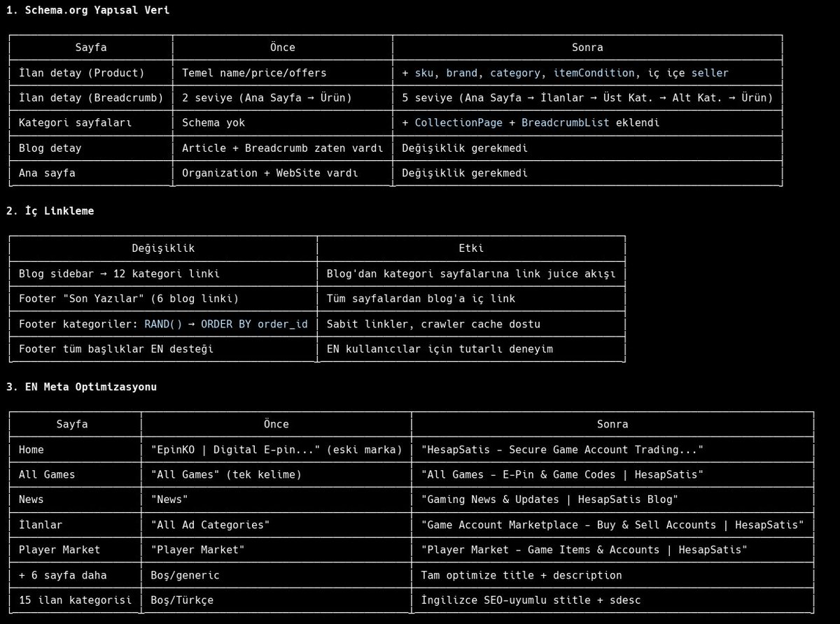The width and height of the screenshot is (840, 624).
Task: Click the heading "2. İç Linkleme"
Action: pos(50,211)
